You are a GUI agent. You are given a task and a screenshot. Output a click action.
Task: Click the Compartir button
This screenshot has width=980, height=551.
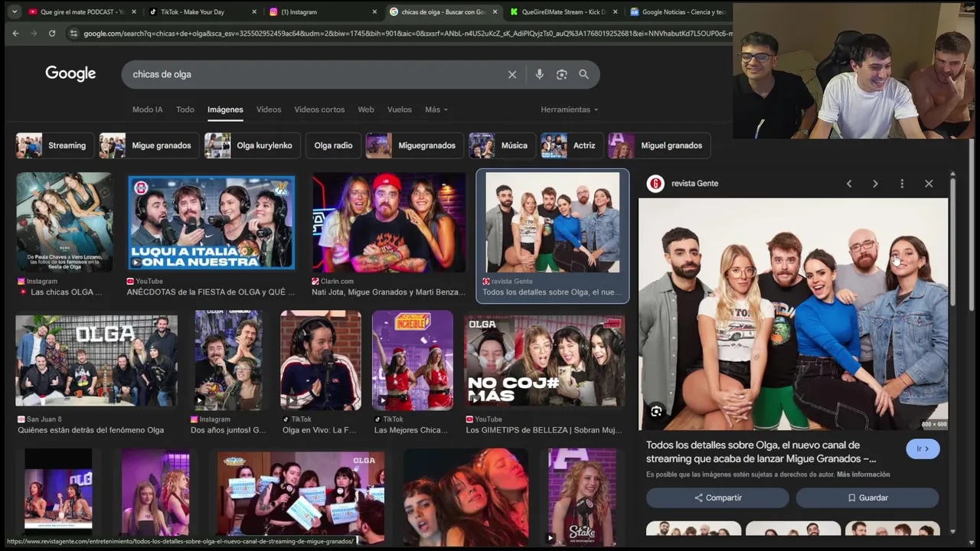click(717, 497)
